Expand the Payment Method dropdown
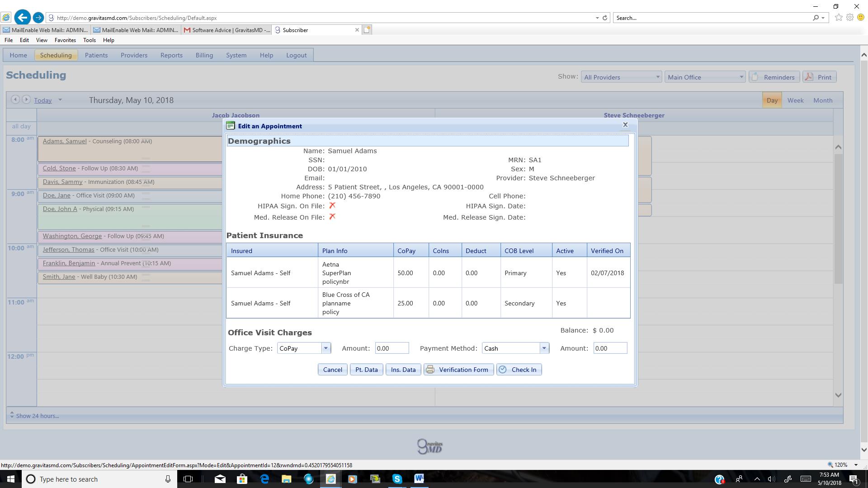 (x=544, y=348)
